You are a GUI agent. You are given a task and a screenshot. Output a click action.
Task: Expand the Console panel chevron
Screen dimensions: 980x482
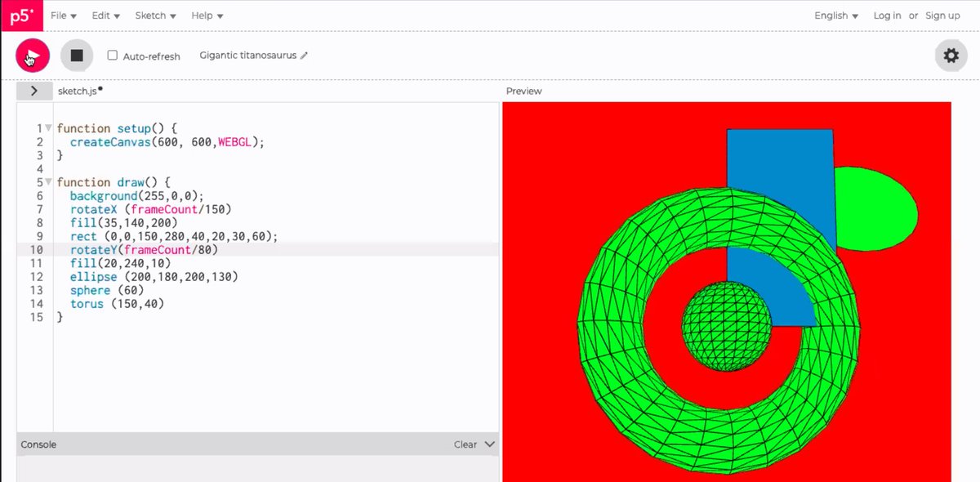(x=488, y=444)
